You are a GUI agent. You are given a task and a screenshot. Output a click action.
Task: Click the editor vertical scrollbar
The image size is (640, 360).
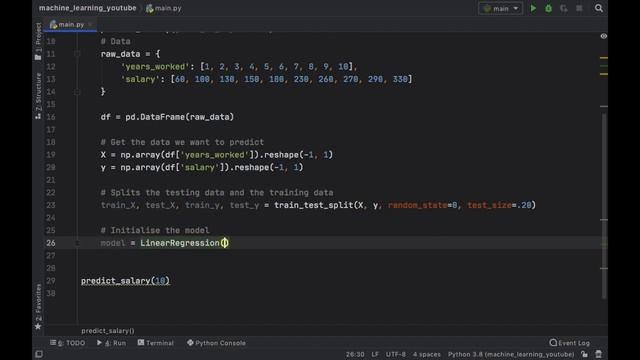(x=604, y=206)
